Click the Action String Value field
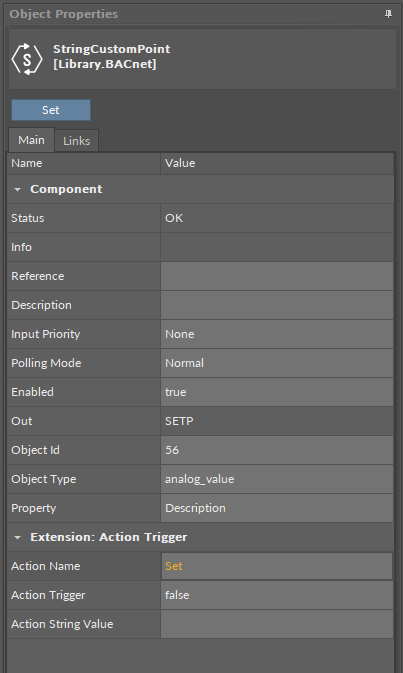Image resolution: width=403 pixels, height=673 pixels. [x=277, y=624]
